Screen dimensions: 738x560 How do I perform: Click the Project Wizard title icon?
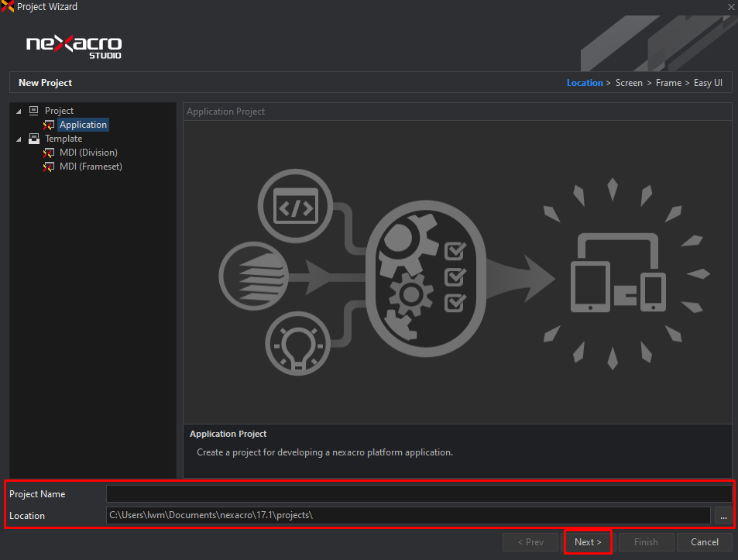coord(8,7)
